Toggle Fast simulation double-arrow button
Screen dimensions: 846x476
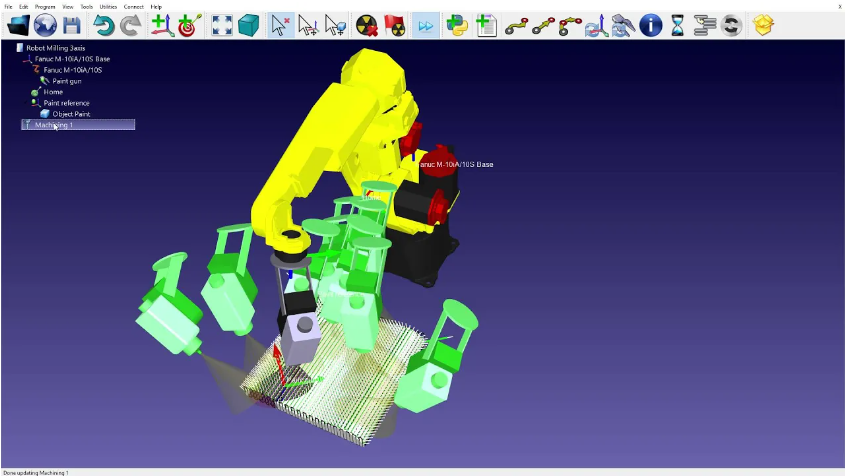click(x=426, y=25)
